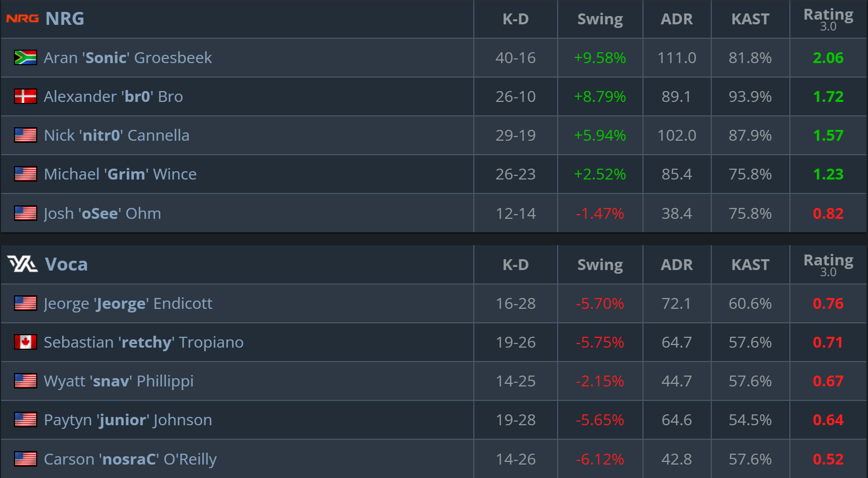Click the US flag beside nitr0
The image size is (868, 478).
click(x=25, y=135)
